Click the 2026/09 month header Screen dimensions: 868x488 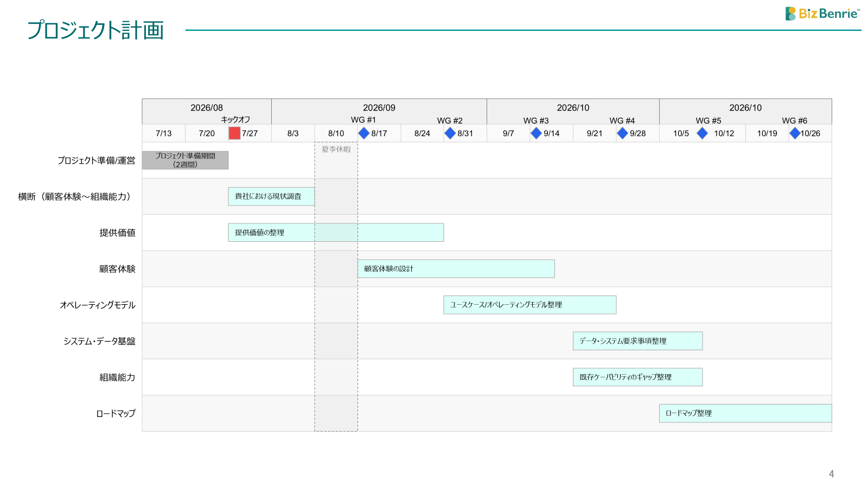click(379, 108)
